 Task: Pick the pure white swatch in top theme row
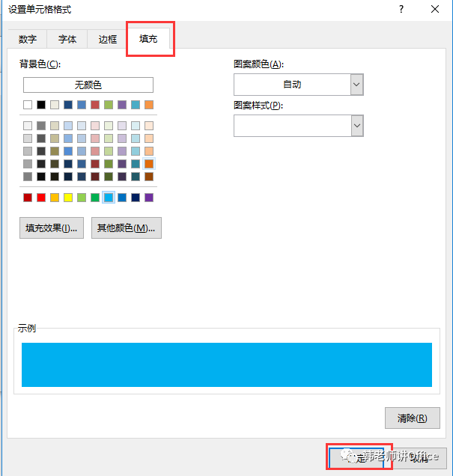click(28, 105)
